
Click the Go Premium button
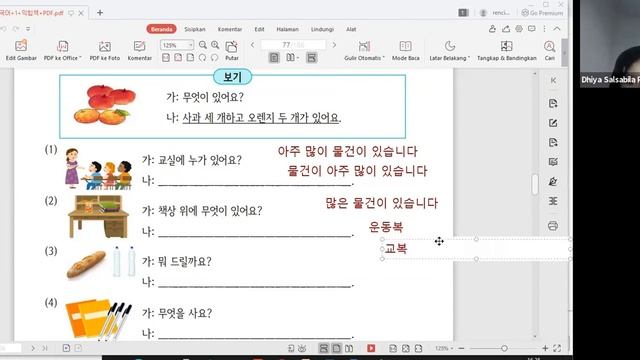[542, 13]
